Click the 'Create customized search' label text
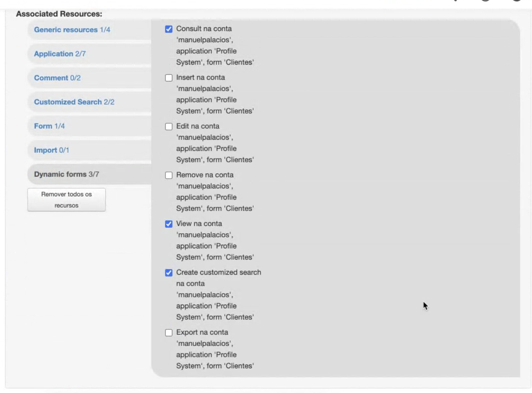This screenshot has height=393, width=532. [219, 272]
